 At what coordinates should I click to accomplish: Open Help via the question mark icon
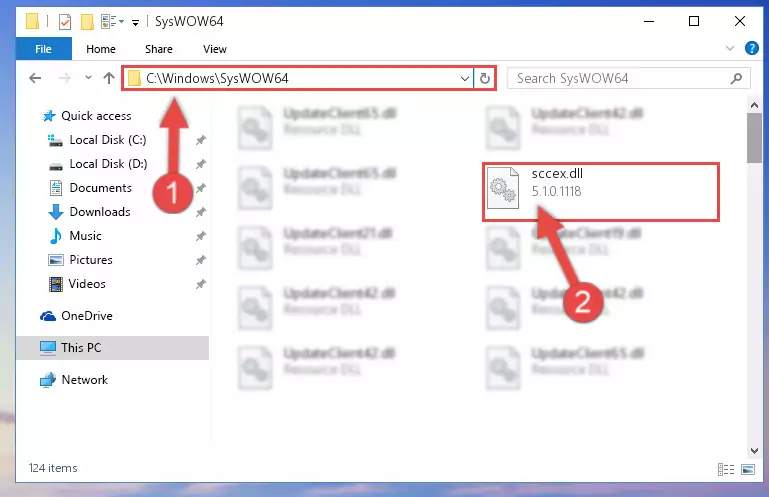[x=751, y=48]
